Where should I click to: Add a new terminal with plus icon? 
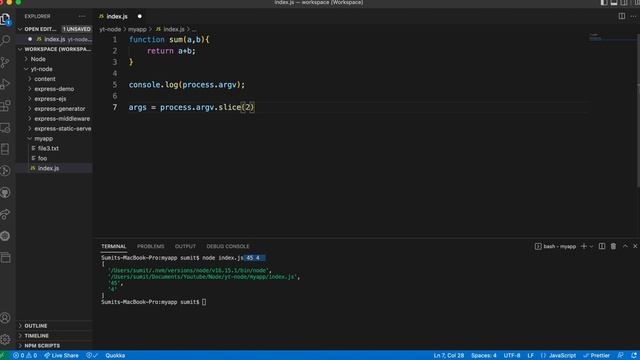(x=584, y=246)
